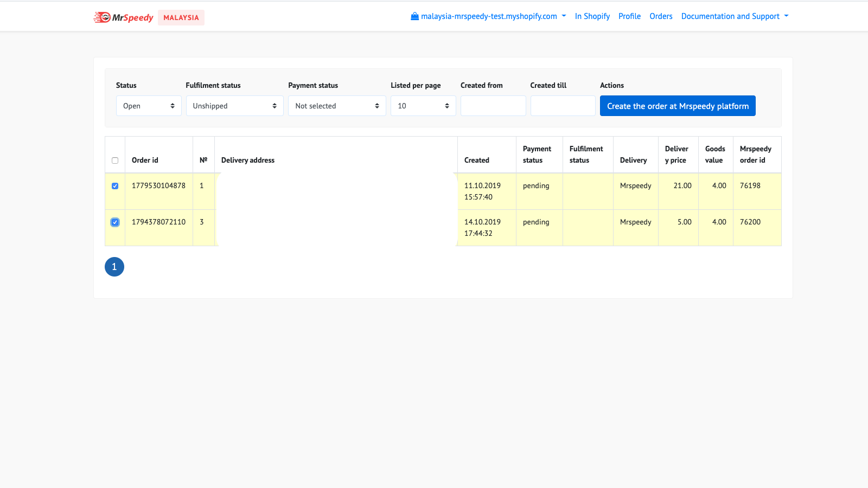868x488 pixels.
Task: Toggle the select-all orders checkbox in header
Action: pos(115,160)
